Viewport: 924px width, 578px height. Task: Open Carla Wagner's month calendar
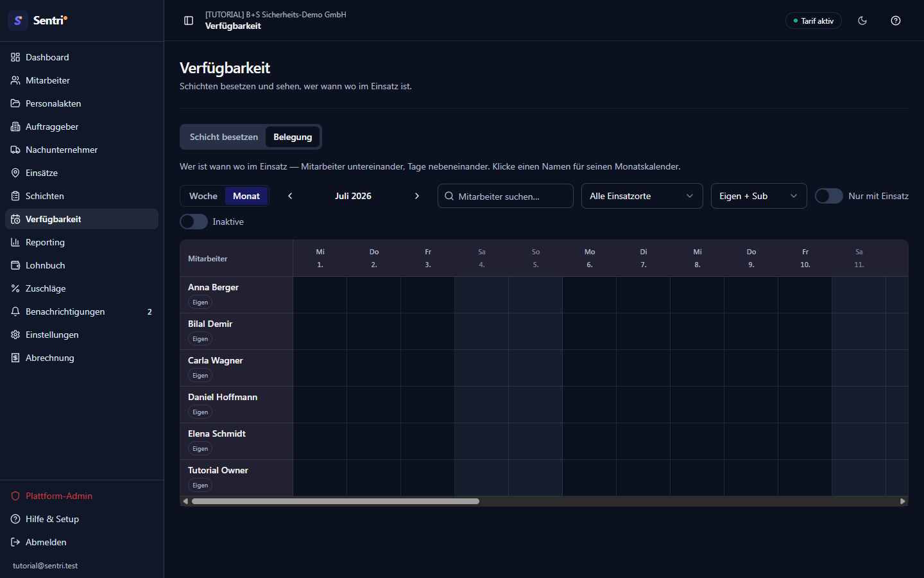[x=215, y=360]
